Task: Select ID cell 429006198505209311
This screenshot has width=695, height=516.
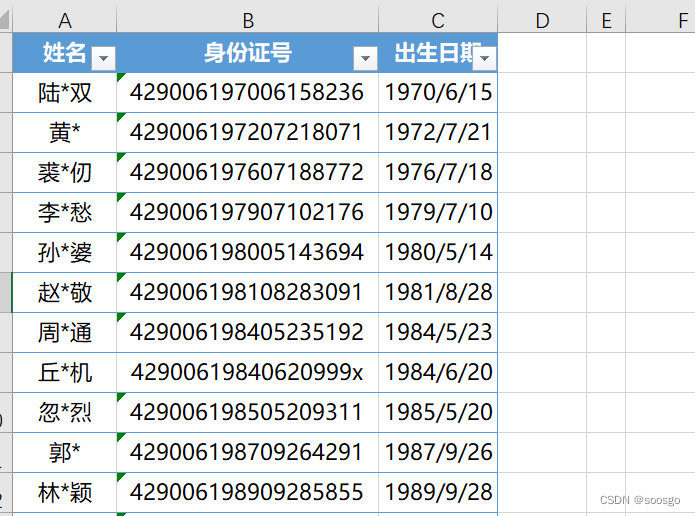Action: click(x=247, y=412)
